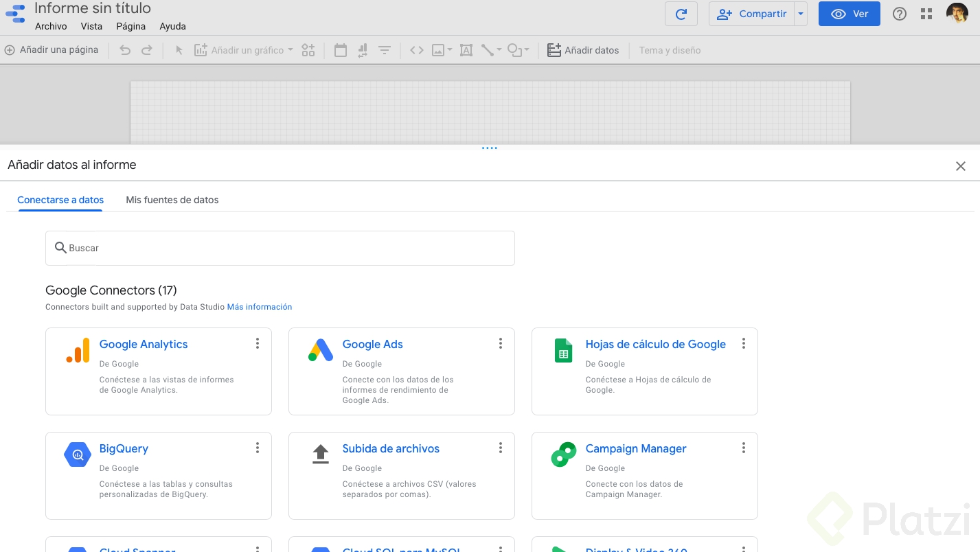Open Google Analytics connector options menu

pyautogui.click(x=258, y=343)
